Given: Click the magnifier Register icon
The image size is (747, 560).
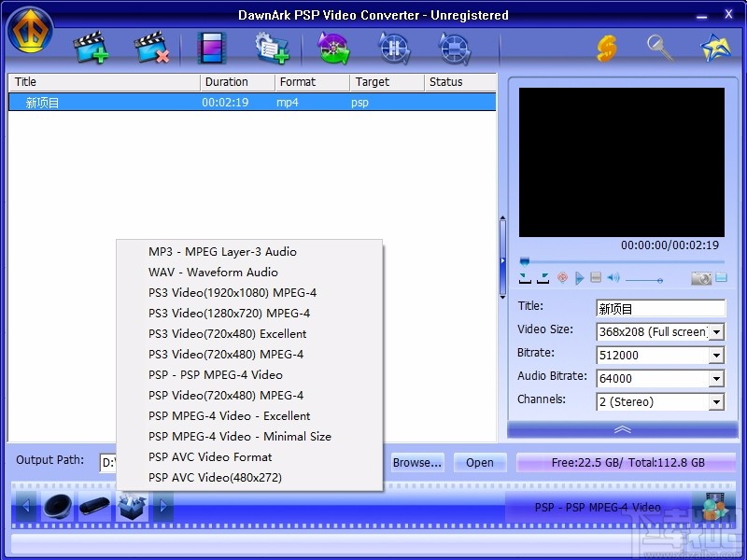Looking at the screenshot, I should point(659,47).
